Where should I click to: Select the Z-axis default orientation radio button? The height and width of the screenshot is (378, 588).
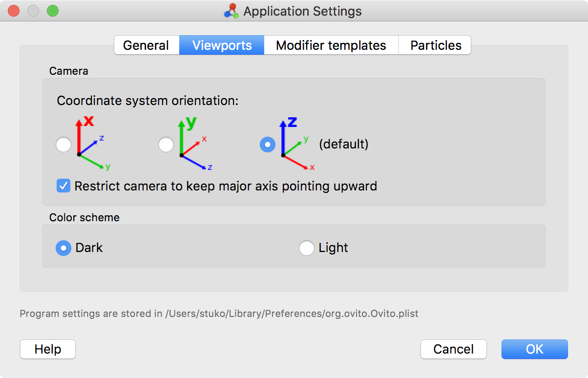tap(268, 145)
